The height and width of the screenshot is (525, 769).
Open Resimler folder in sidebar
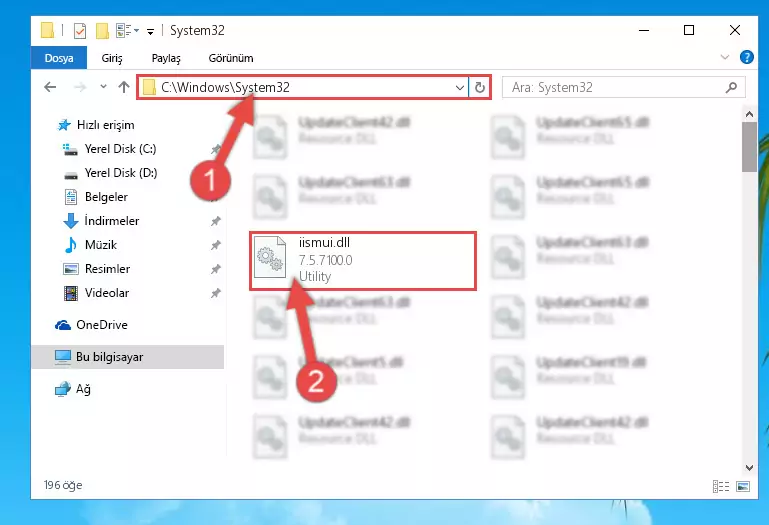pos(107,269)
